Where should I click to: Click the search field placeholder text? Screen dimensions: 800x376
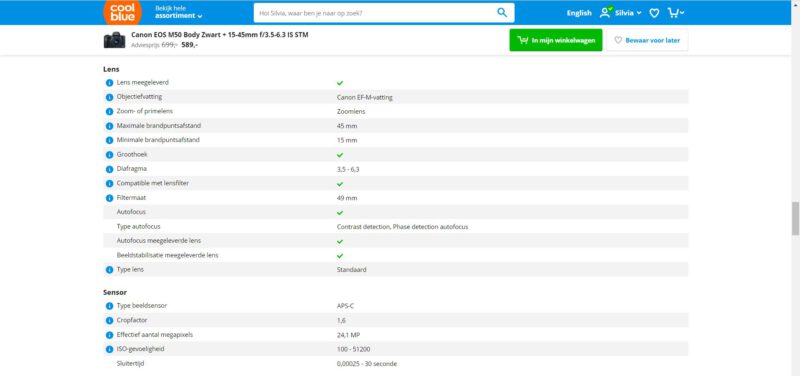point(311,13)
